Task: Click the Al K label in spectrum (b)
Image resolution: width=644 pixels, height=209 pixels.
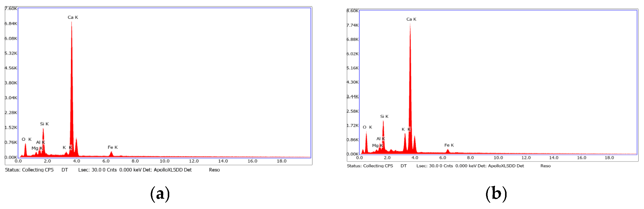Action: point(380,139)
